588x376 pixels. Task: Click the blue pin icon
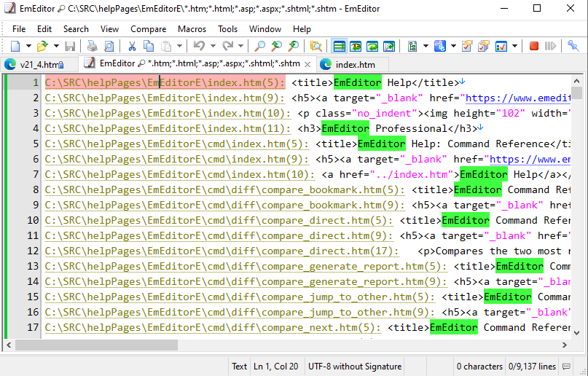pos(573,47)
